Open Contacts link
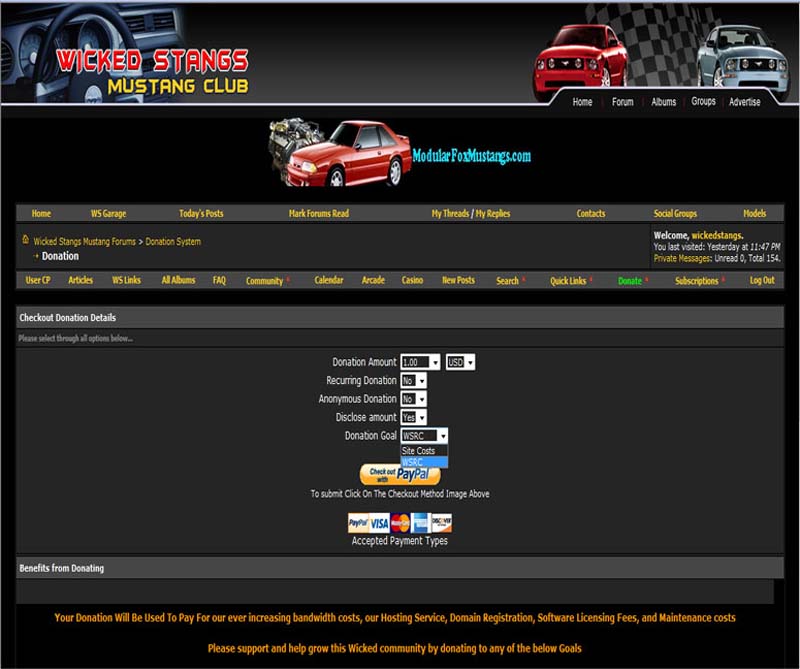This screenshot has width=800, height=669. point(591,213)
